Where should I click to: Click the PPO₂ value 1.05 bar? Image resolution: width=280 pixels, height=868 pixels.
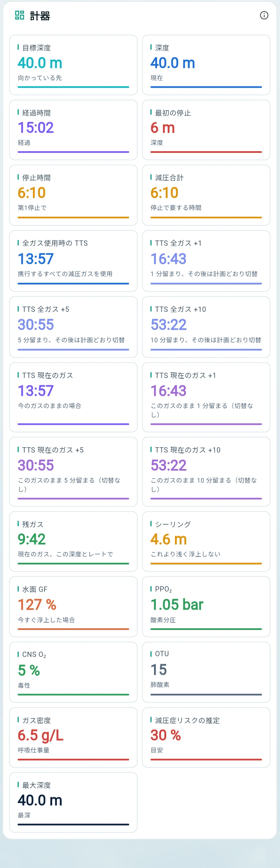point(177,605)
